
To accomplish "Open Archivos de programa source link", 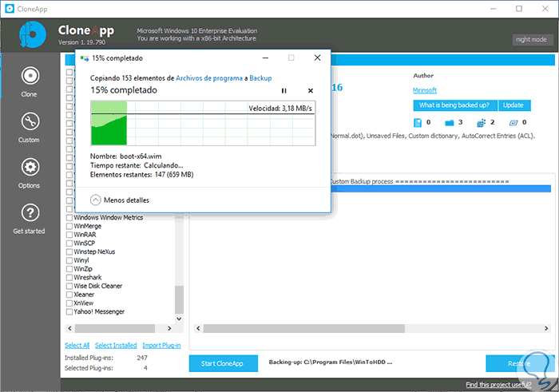I will click(209, 78).
